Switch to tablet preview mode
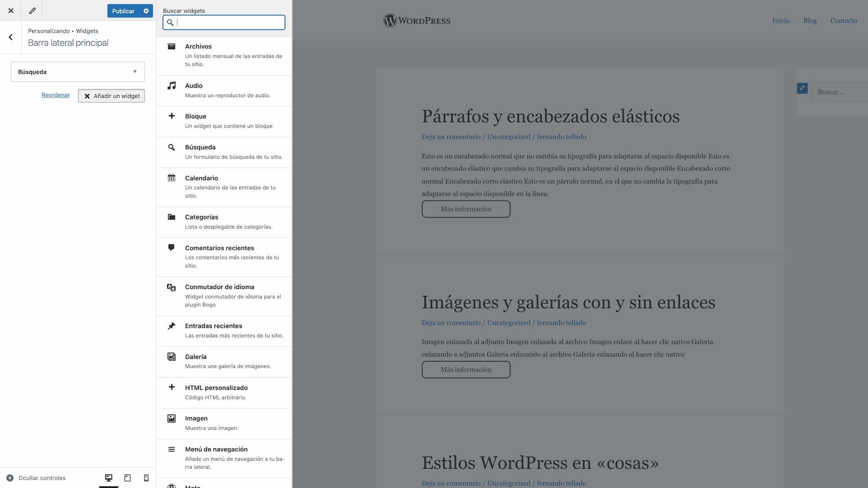The width and height of the screenshot is (868, 488). click(127, 478)
